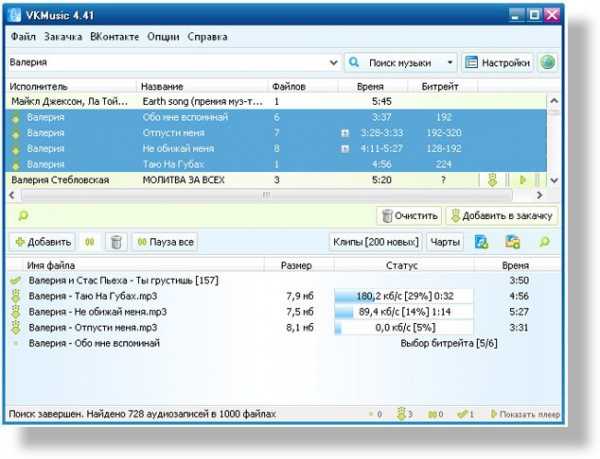Select the Отпусти меня result row
Image resolution: width=600 pixels, height=459 pixels.
[x=276, y=133]
